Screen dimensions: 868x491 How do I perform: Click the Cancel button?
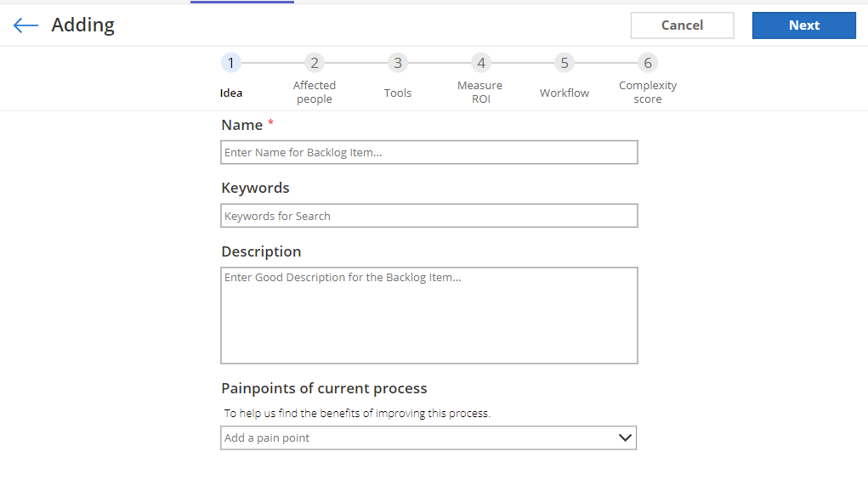pyautogui.click(x=682, y=25)
